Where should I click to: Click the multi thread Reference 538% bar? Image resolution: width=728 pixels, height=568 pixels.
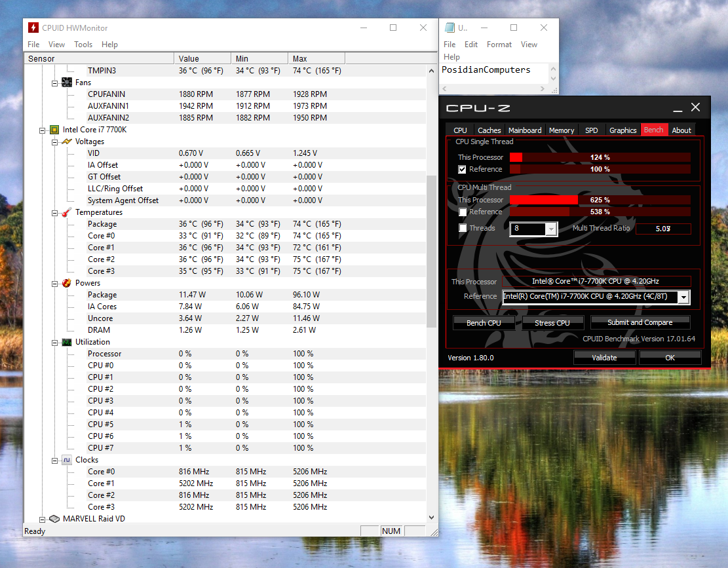600,212
